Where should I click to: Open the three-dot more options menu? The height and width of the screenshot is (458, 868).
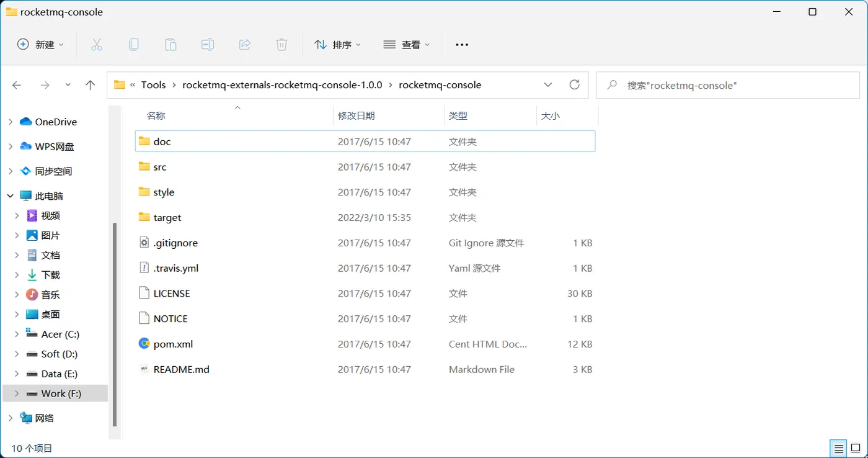pyautogui.click(x=462, y=45)
